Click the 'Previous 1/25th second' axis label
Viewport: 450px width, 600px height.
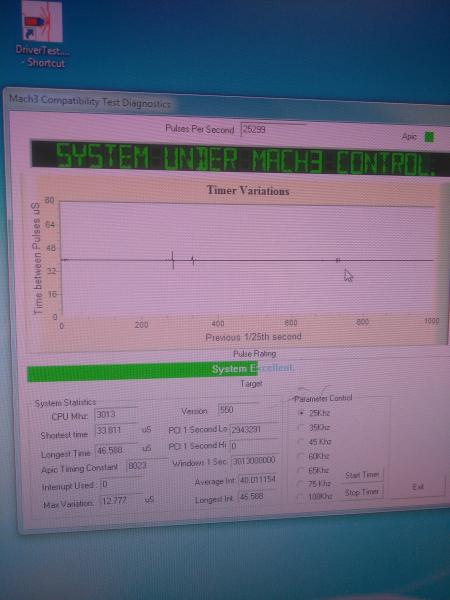[x=253, y=337]
